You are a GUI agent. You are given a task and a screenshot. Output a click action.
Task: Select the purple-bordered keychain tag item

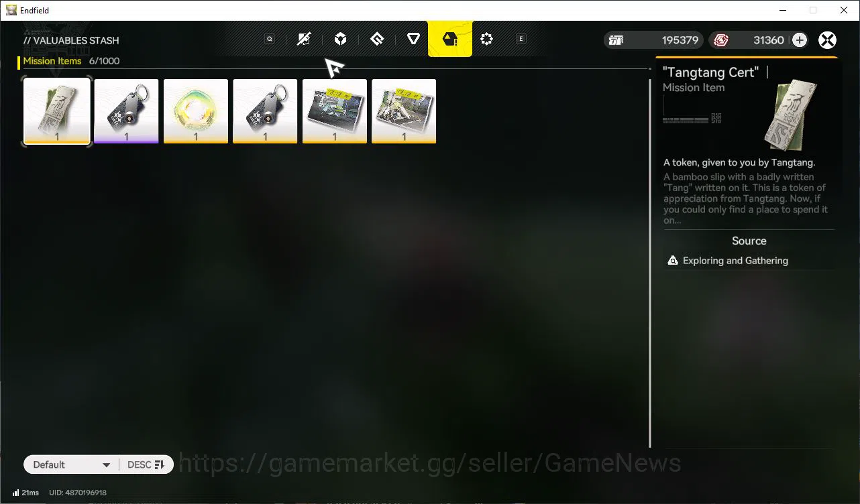click(x=126, y=111)
